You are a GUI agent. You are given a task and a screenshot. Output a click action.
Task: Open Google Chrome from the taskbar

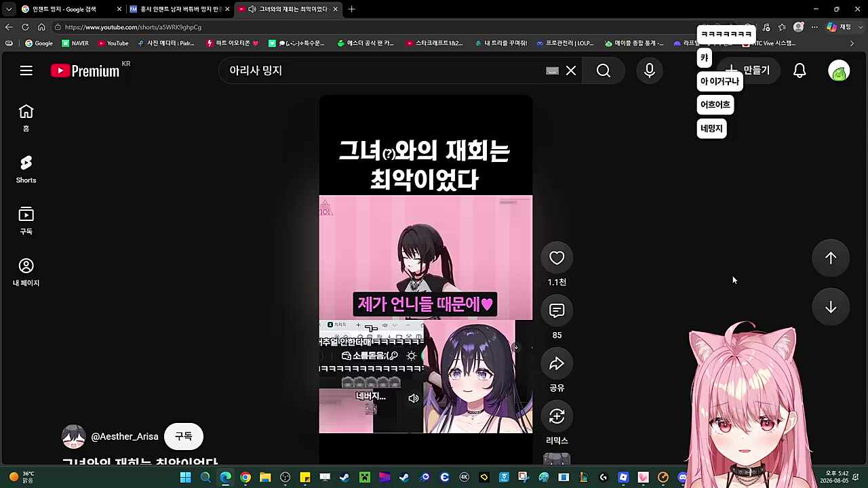[x=245, y=477]
